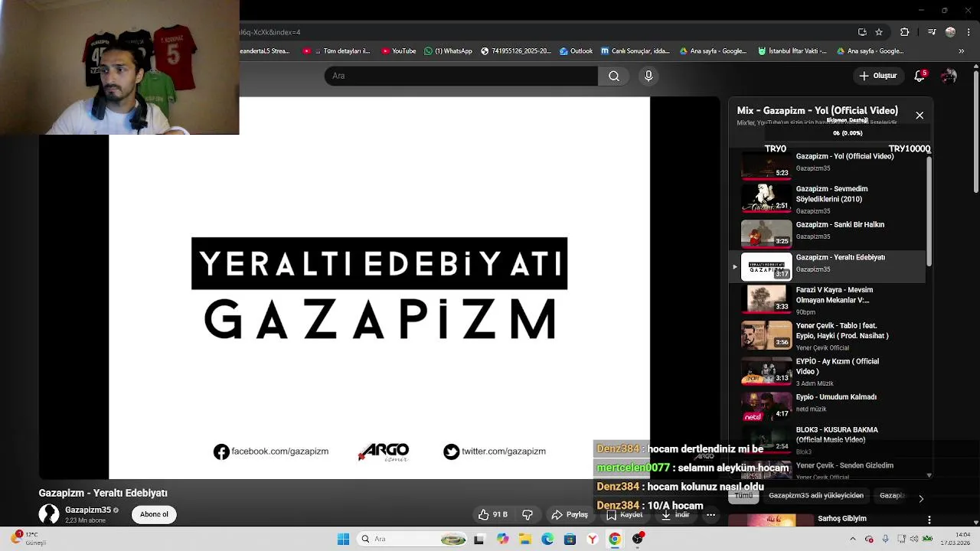Open Chrome profile avatar
Image resolution: width=980 pixels, height=551 pixels.
pos(950,32)
